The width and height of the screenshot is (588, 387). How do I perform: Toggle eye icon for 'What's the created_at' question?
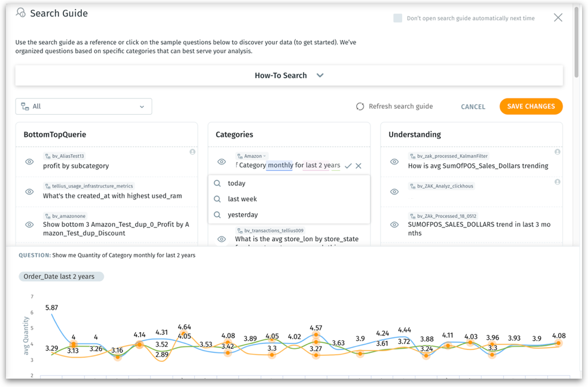(x=29, y=192)
